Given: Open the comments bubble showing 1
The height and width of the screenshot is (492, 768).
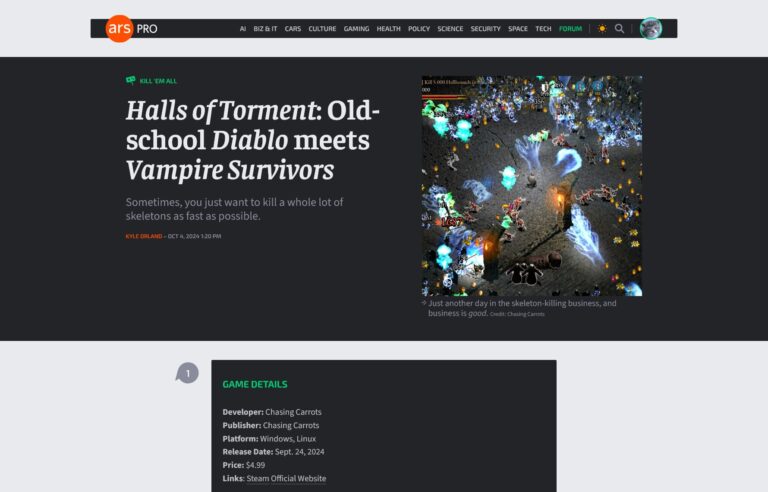Looking at the screenshot, I should click(187, 373).
